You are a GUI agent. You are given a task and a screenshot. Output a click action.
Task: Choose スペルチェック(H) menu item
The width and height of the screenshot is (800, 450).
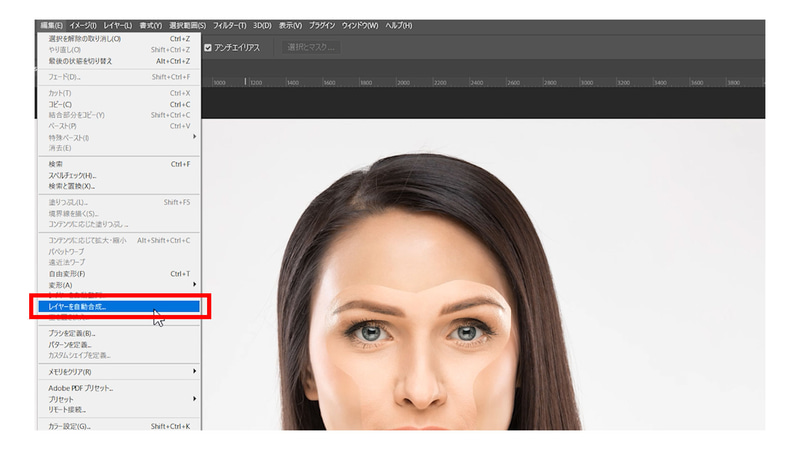[x=119, y=176]
